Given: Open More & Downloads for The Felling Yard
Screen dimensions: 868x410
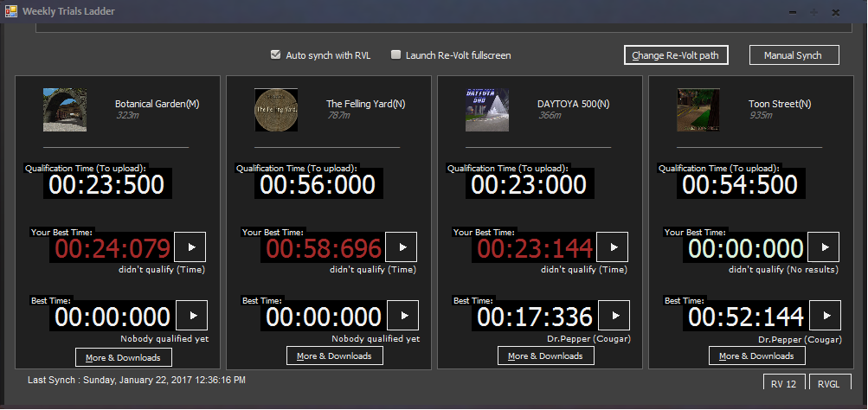Looking at the screenshot, I should tap(334, 356).
